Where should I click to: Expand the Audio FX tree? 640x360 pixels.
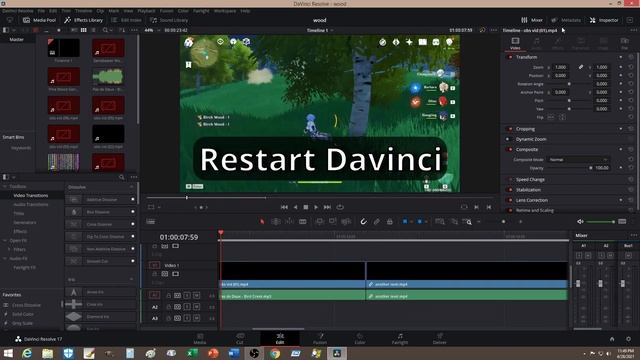click(x=5, y=259)
